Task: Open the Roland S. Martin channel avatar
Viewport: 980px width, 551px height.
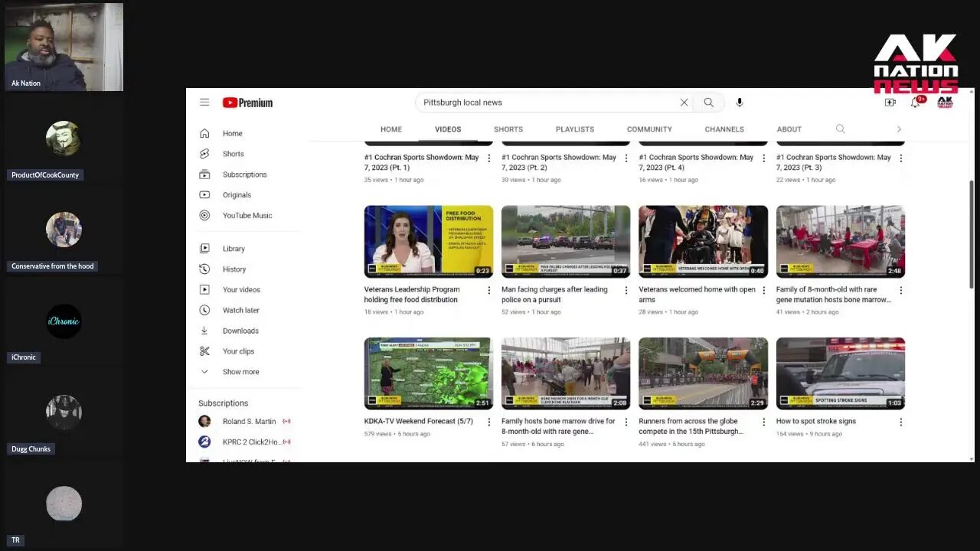Action: tap(204, 422)
